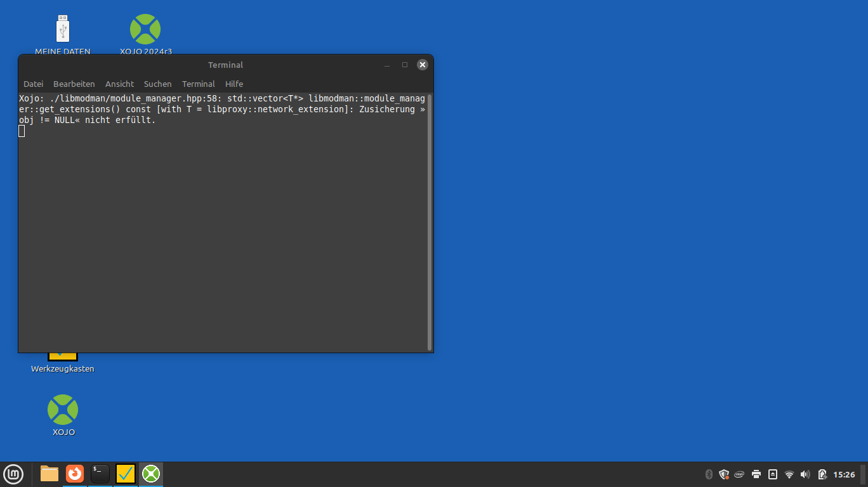Select the Werkzeugkasten desktop icon

click(x=63, y=357)
